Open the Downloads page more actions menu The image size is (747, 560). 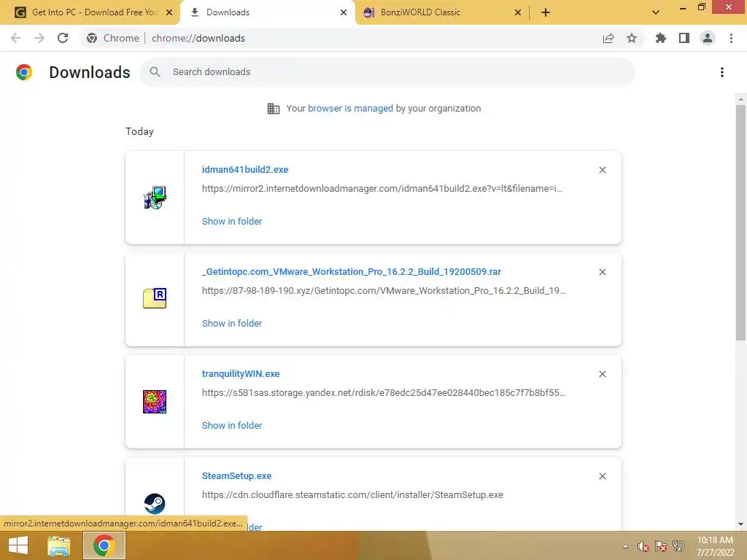722,72
